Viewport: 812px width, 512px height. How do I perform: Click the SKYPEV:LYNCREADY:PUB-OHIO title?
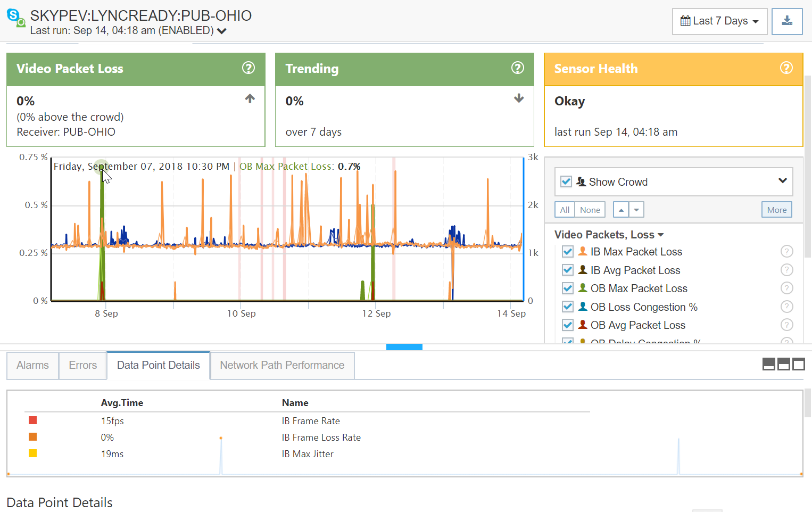coord(141,15)
